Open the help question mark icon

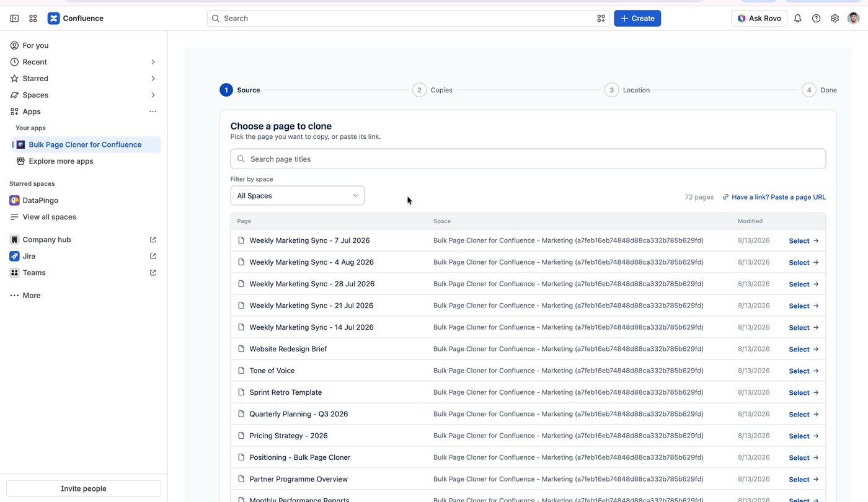pyautogui.click(x=817, y=19)
